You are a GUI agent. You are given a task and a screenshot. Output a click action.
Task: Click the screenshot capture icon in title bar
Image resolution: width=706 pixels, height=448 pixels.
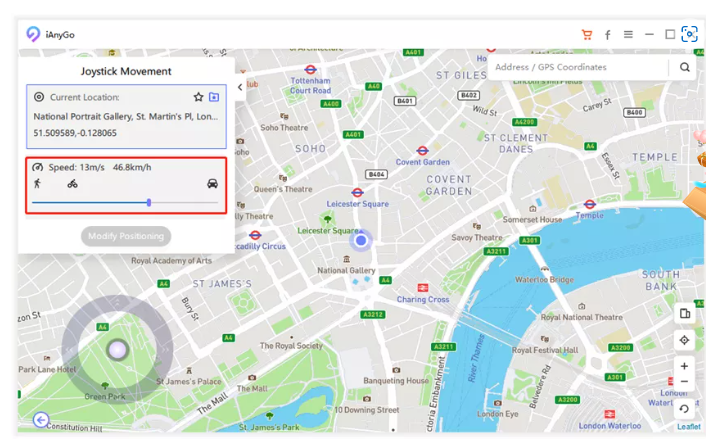point(689,34)
